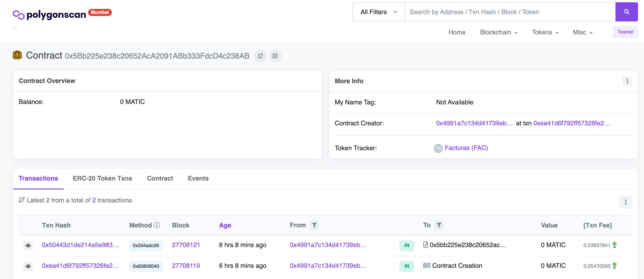This screenshot has height=279, width=644.
Task: Click gas fee icon for 0.03657841
Action: point(615,245)
